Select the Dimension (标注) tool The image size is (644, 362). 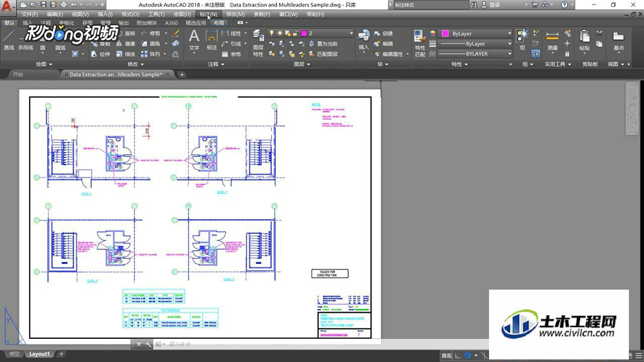click(x=212, y=40)
